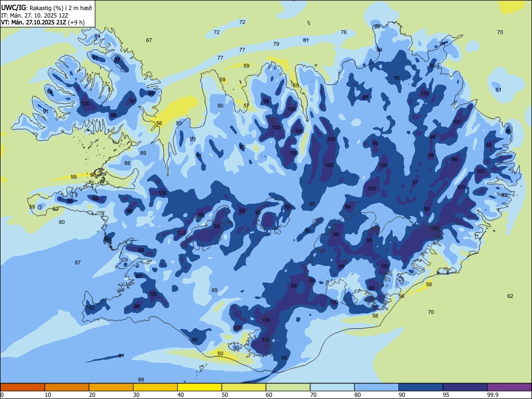Click the orange 10–20 legend swatch
532x399 pixels.
pyautogui.click(x=67, y=387)
